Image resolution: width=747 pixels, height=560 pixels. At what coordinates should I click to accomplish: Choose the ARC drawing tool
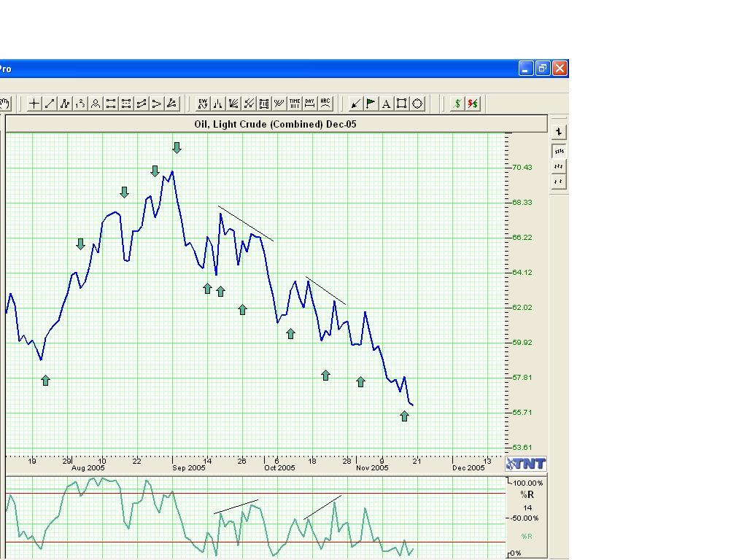click(325, 104)
